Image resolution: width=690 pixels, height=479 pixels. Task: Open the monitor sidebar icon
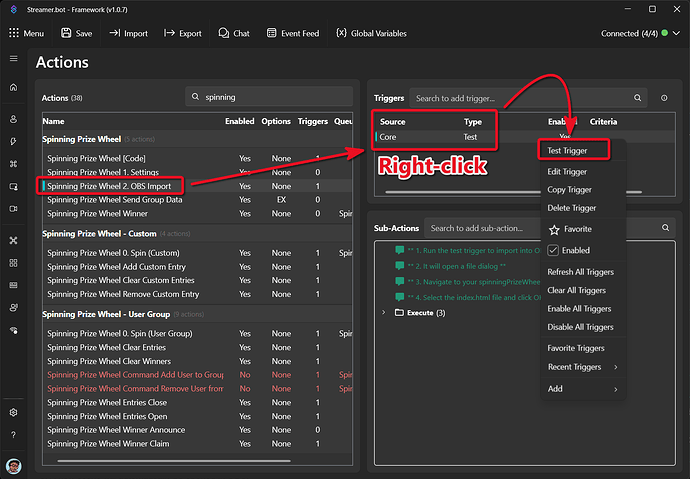[x=14, y=186]
